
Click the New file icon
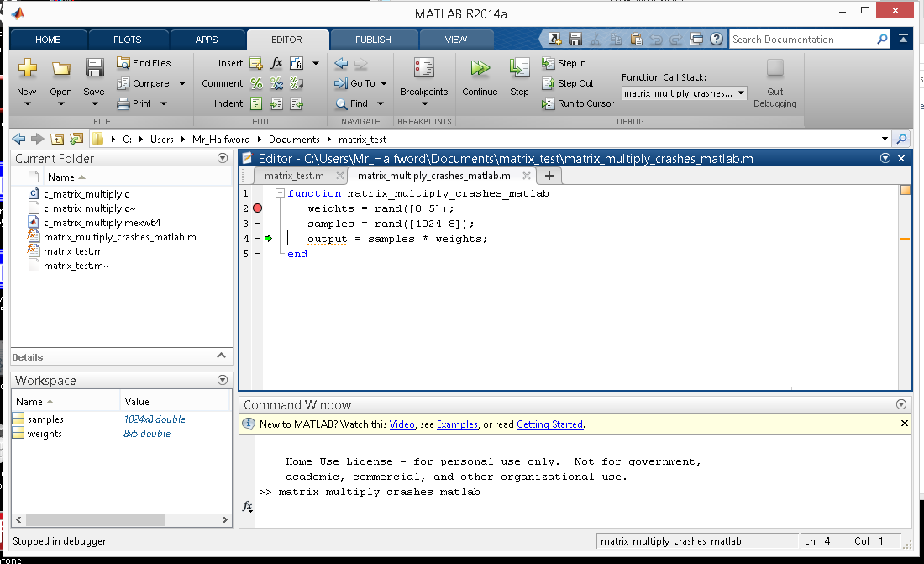point(27,68)
